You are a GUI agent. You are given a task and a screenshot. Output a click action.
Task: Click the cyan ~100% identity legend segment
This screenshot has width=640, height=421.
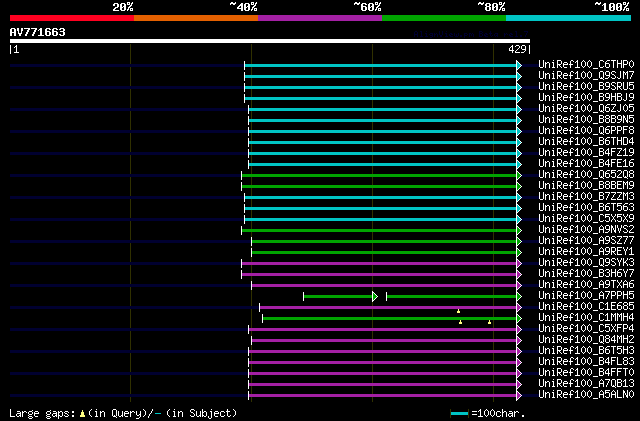[x=568, y=18]
